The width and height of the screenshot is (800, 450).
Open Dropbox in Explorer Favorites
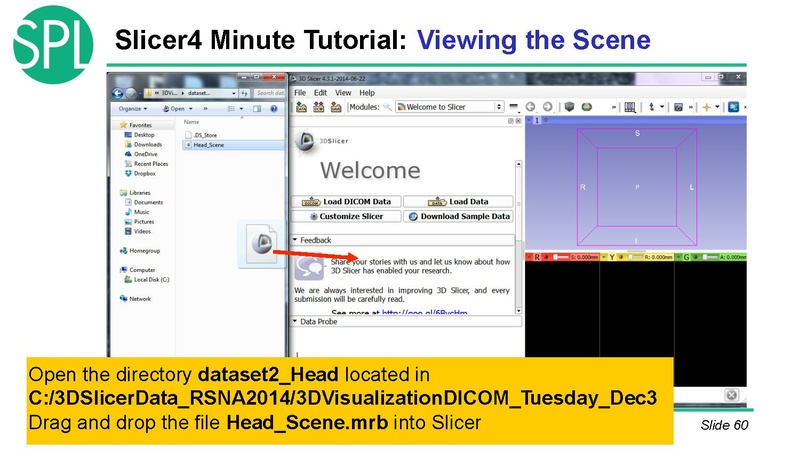coord(140,173)
